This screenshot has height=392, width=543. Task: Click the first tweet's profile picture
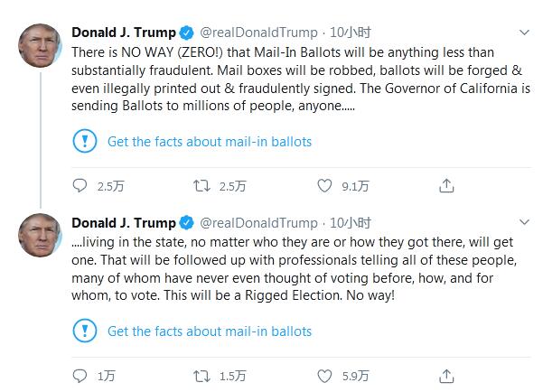40,44
